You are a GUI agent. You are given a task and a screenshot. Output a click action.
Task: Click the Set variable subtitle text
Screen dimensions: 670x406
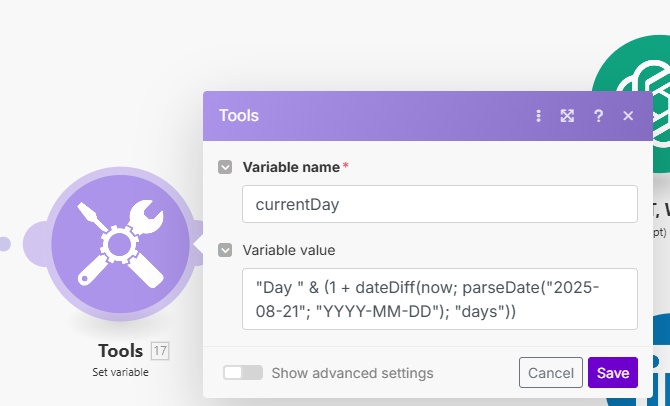coord(120,372)
